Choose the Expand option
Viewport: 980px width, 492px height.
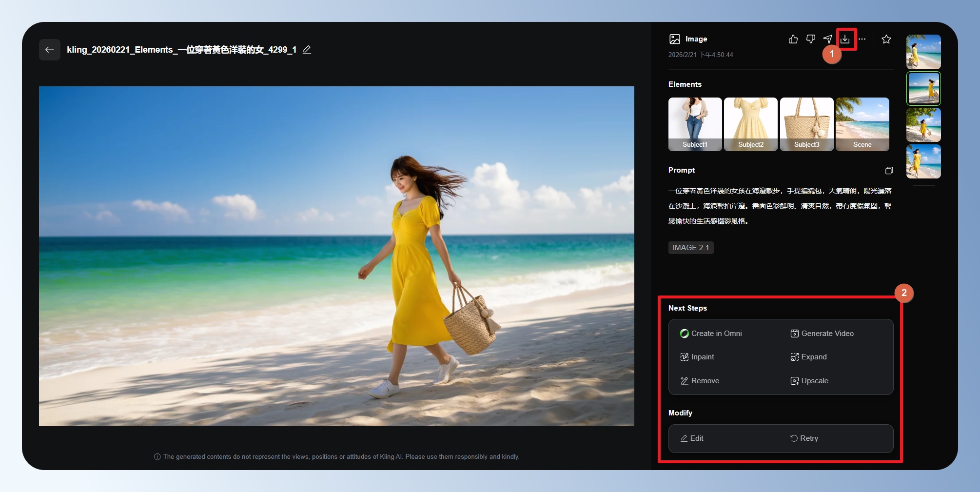[x=808, y=357]
